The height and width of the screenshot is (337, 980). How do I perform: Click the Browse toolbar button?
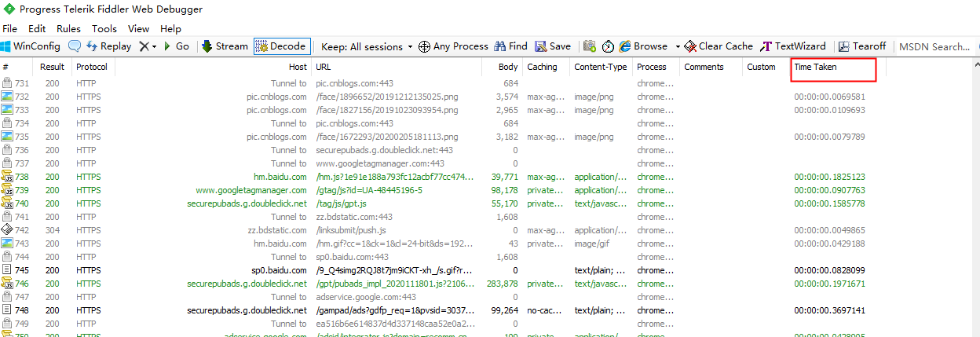coord(642,46)
